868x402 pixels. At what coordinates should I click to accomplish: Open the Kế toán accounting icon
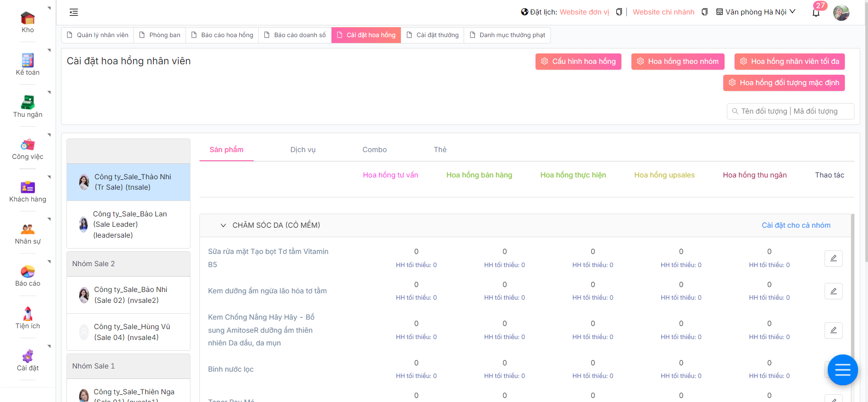28,61
